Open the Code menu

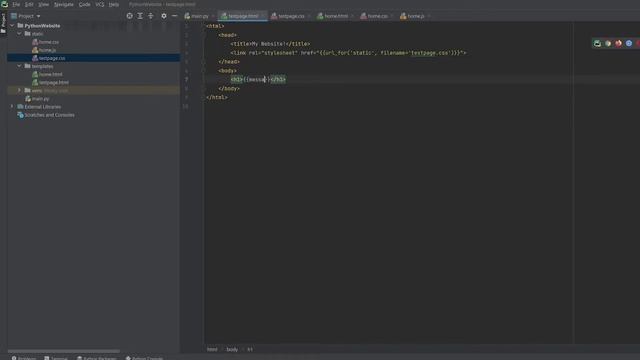point(84,4)
